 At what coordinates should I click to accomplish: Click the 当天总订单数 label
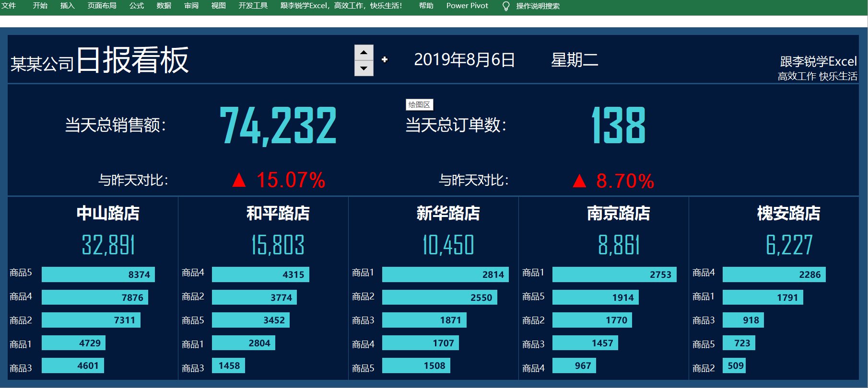(456, 126)
